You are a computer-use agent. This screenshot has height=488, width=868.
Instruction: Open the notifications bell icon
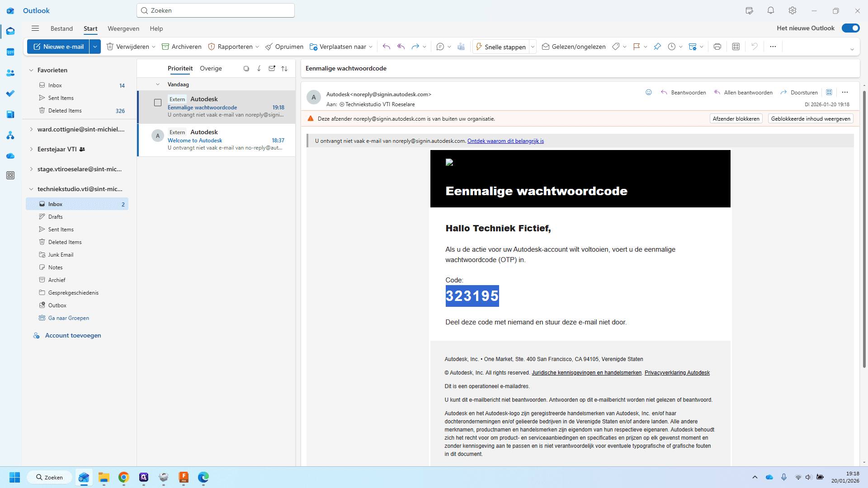[771, 10]
